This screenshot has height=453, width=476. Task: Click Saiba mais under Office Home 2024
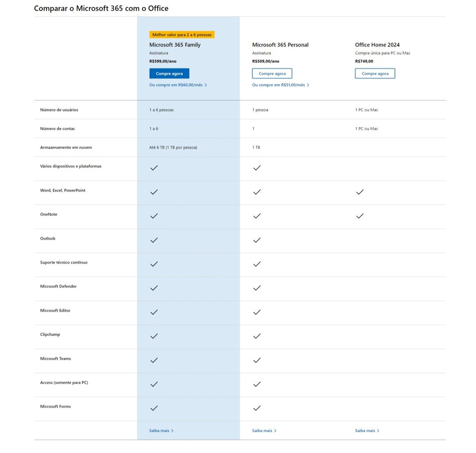tap(367, 431)
